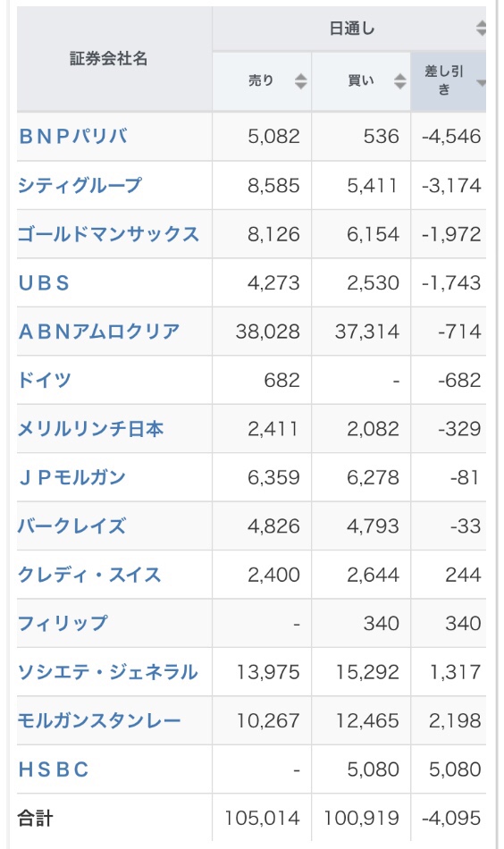Select バークレイズ broker link
504x849 pixels.
[x=72, y=525]
